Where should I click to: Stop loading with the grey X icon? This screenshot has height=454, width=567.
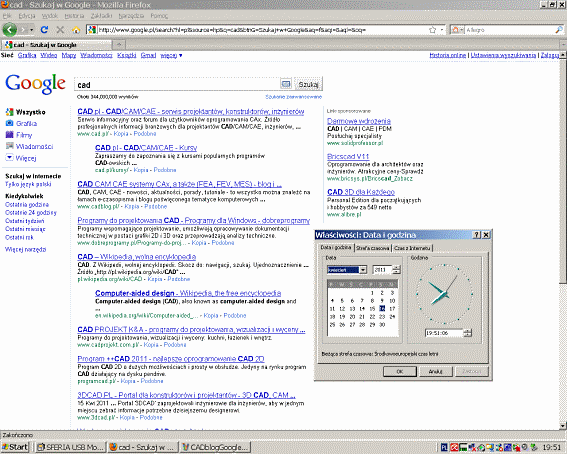[x=60, y=30]
